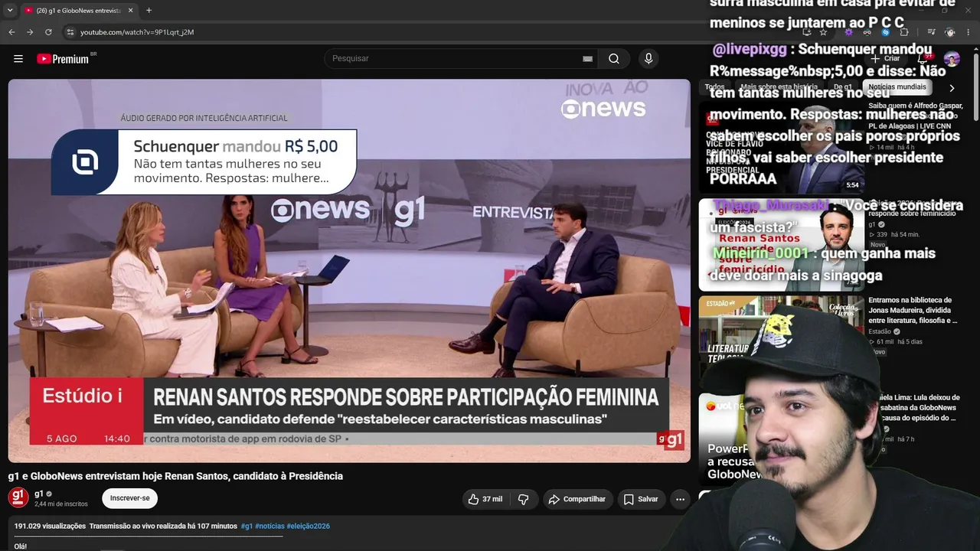Select the Notícias mundiais chip
This screenshot has height=551, width=980.
pyautogui.click(x=897, y=87)
